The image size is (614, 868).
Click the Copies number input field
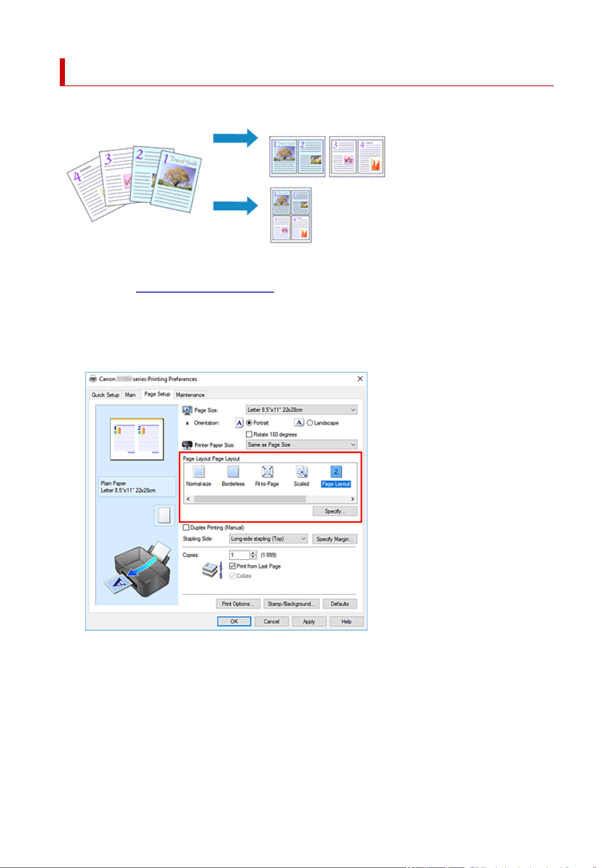(239, 555)
